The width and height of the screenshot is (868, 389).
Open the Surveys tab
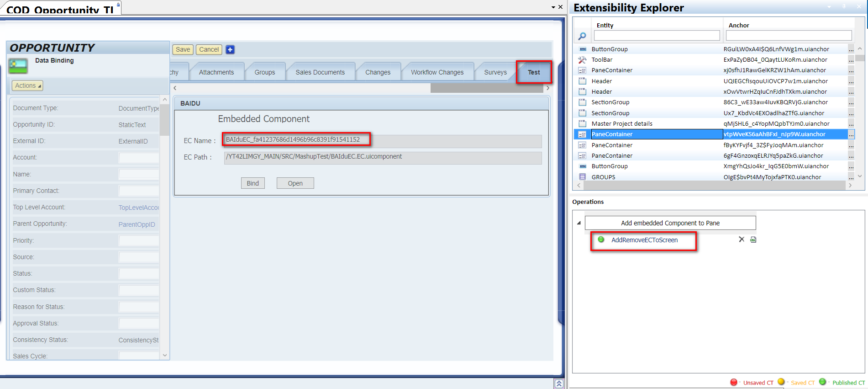pyautogui.click(x=495, y=72)
